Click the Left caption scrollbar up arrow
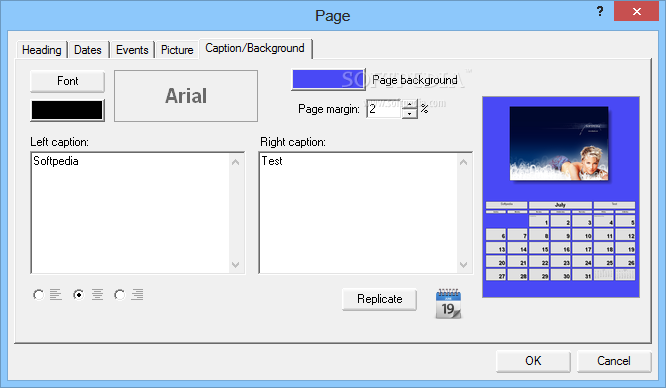This screenshot has height=388, width=666. (x=236, y=162)
